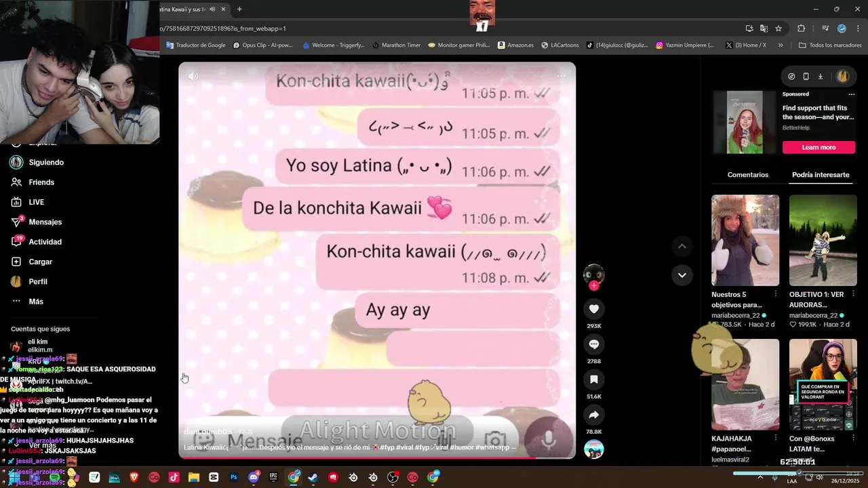Viewport: 868px width, 488px height.
Task: Open 'Nuestros 5 objetivos para...' video thumbnail
Action: pos(745,240)
